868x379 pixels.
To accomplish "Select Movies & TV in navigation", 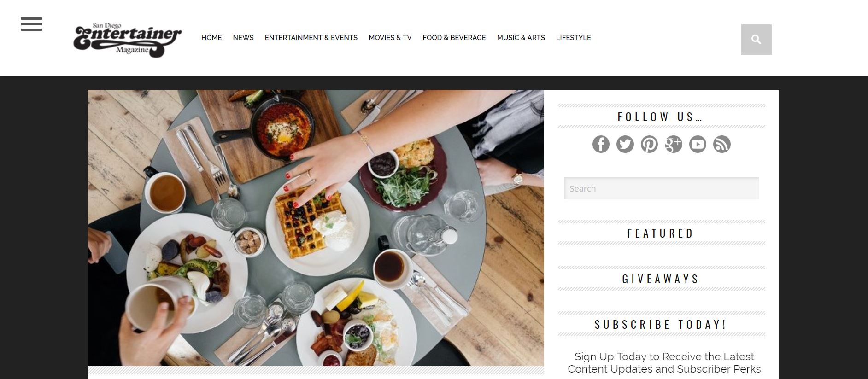I will (x=390, y=38).
